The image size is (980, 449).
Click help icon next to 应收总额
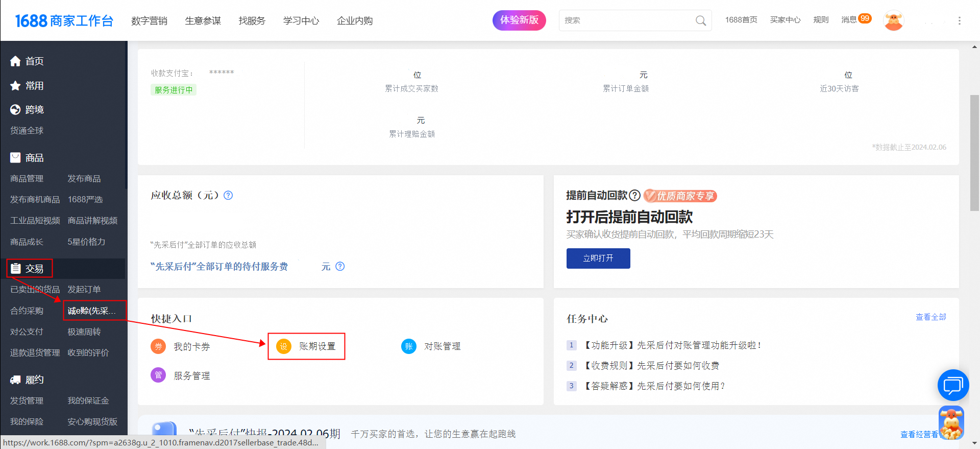point(228,195)
